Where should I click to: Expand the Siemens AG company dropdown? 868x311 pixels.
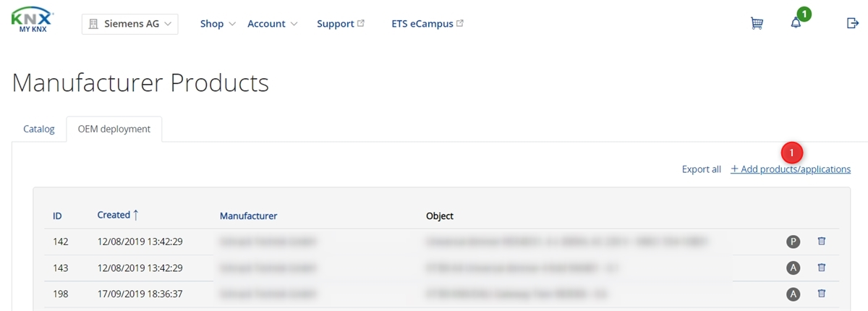[x=130, y=24]
